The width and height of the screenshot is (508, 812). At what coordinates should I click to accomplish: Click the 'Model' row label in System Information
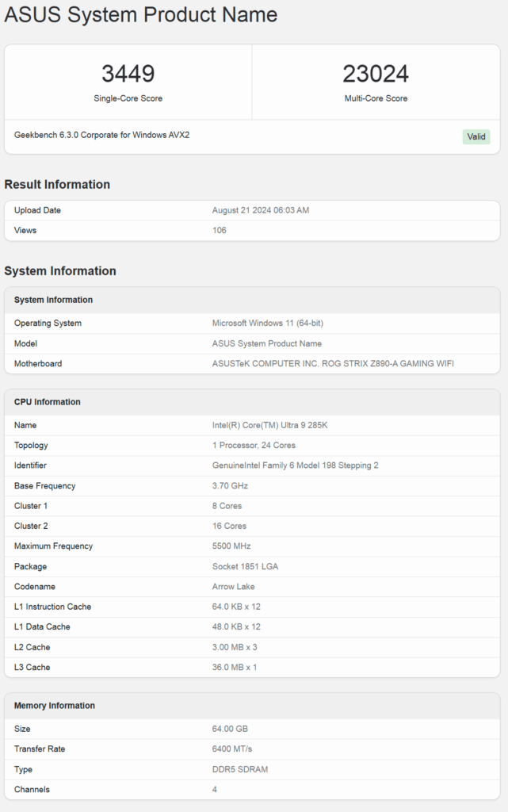click(x=25, y=343)
